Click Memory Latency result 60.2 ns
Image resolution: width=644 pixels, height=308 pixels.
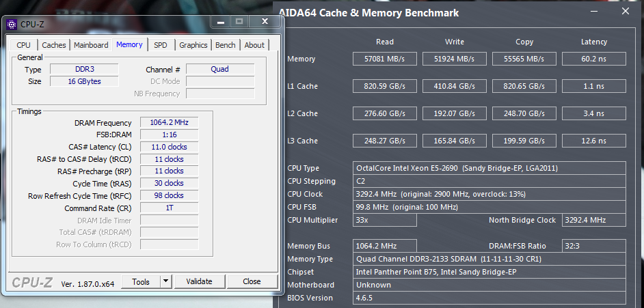[594, 59]
